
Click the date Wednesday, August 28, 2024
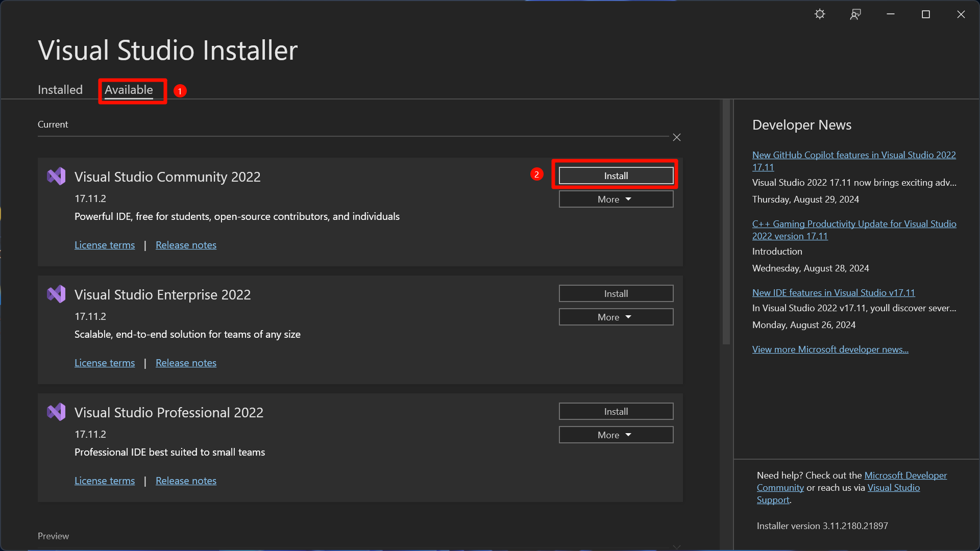pos(811,268)
